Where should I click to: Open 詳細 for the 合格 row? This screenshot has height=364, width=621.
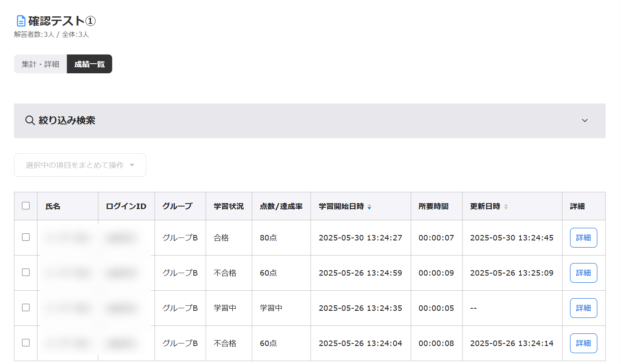tap(583, 238)
